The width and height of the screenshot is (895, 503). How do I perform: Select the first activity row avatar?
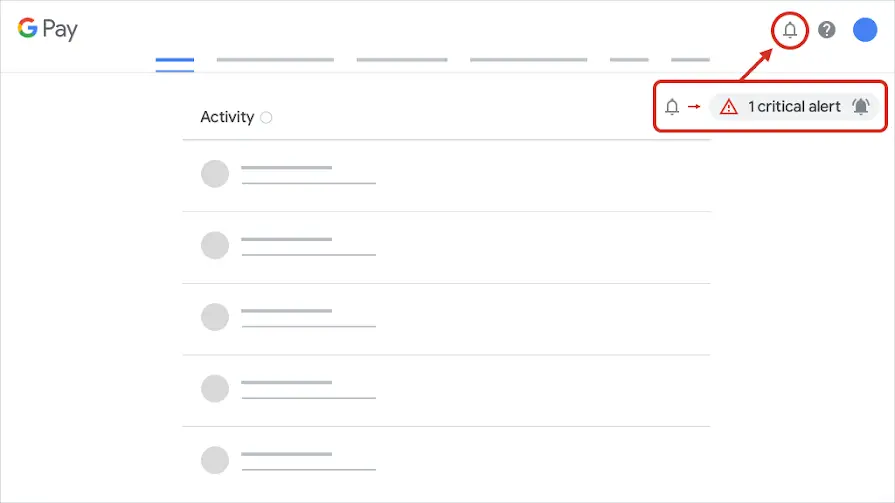pyautogui.click(x=215, y=174)
